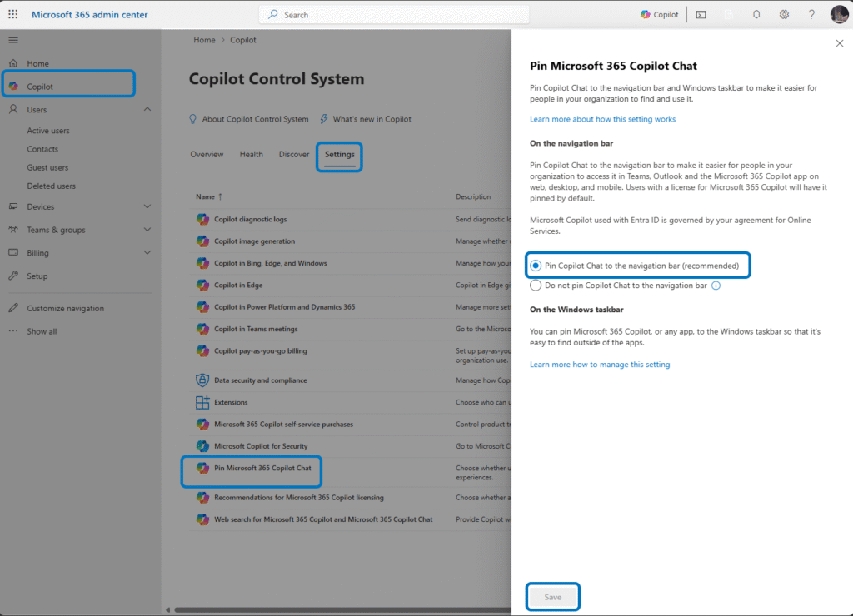Open the app launcher waffle icon
853x616 pixels.
13,15
